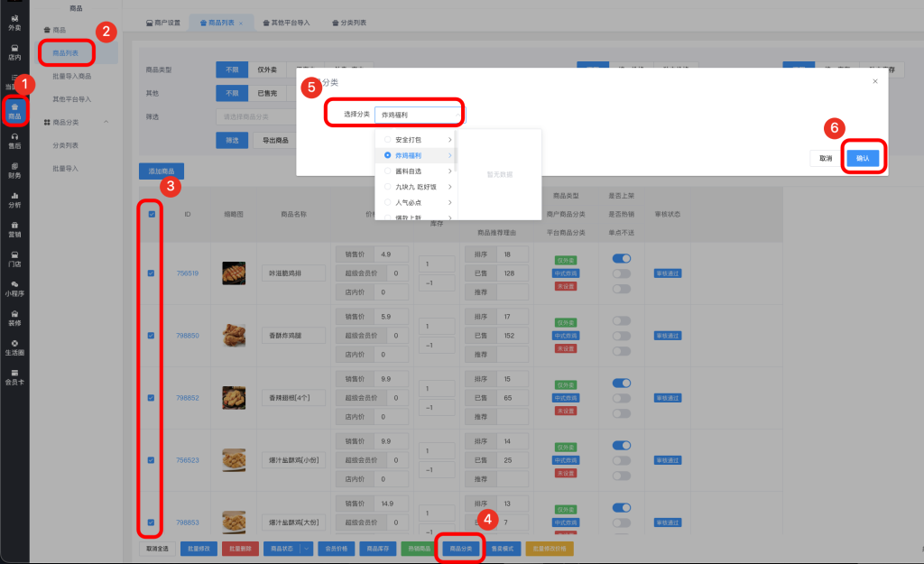The width and height of the screenshot is (924, 564).
Task: Select the 安全打包 radio option
Action: (x=388, y=140)
